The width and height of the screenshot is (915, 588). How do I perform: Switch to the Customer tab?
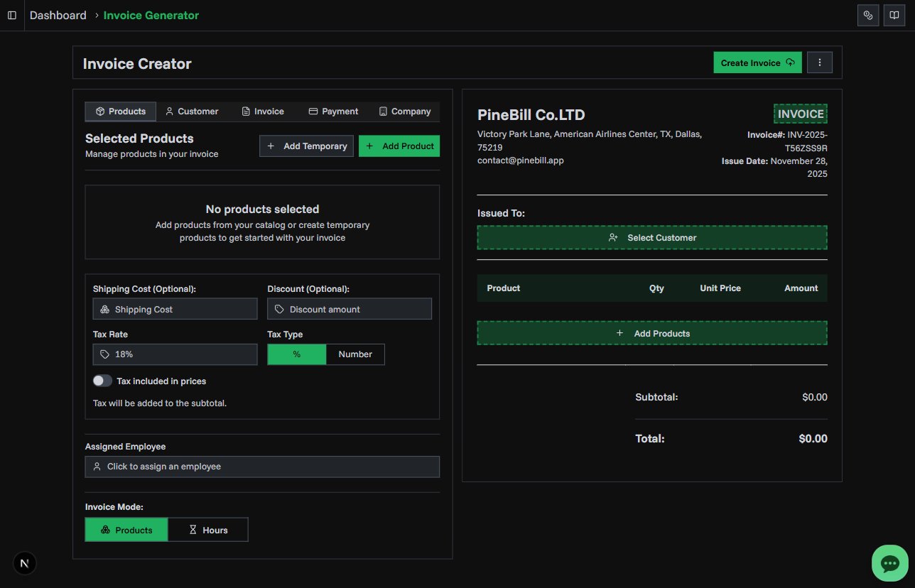tap(192, 111)
